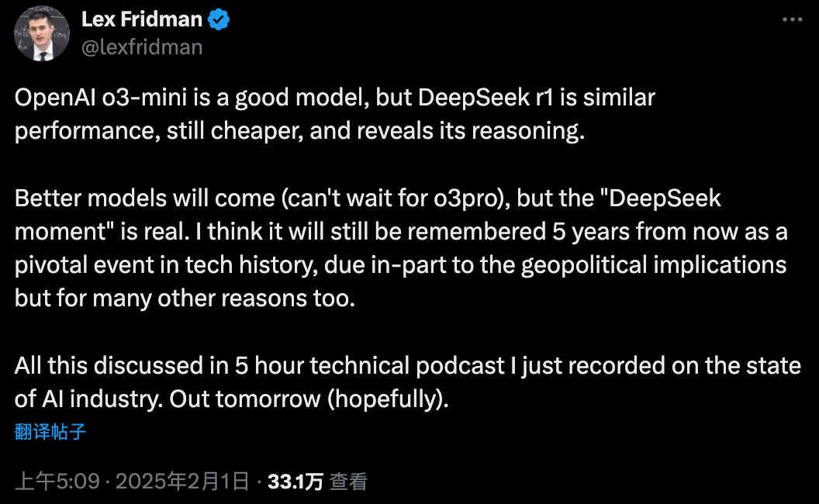The height and width of the screenshot is (504, 819).
Task: Click the "翻译帖子" translate post link
Action: pos(50,432)
